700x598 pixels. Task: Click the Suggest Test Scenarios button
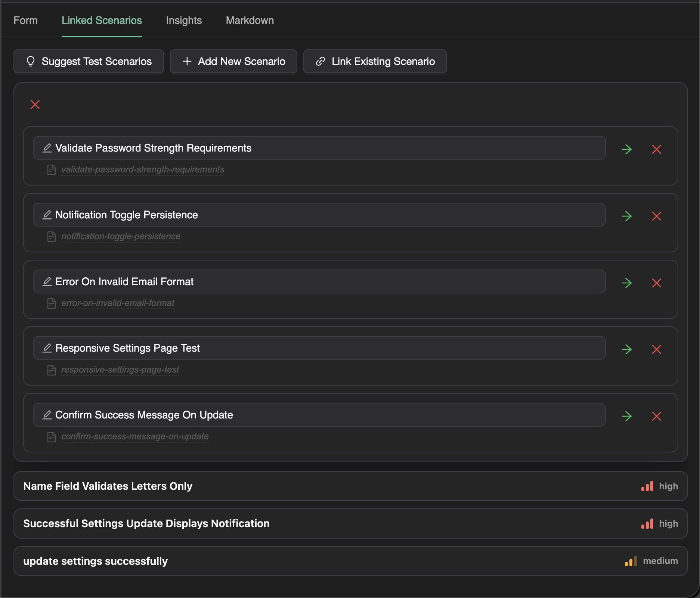(x=89, y=61)
